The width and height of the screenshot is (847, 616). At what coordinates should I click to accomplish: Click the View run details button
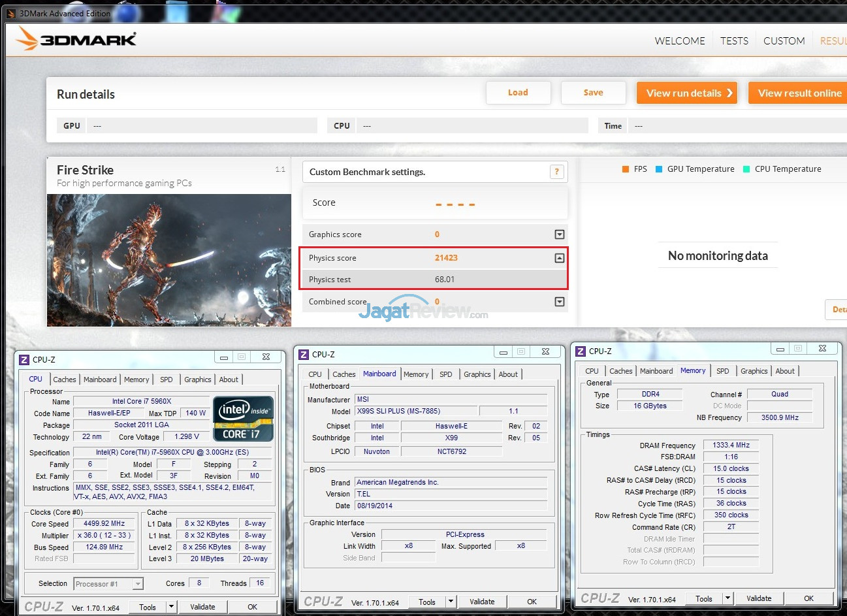[x=686, y=93]
